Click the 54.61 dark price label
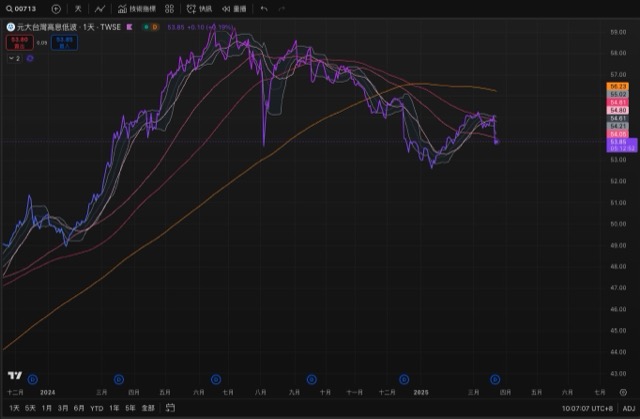This screenshot has height=419, width=640. [618, 118]
